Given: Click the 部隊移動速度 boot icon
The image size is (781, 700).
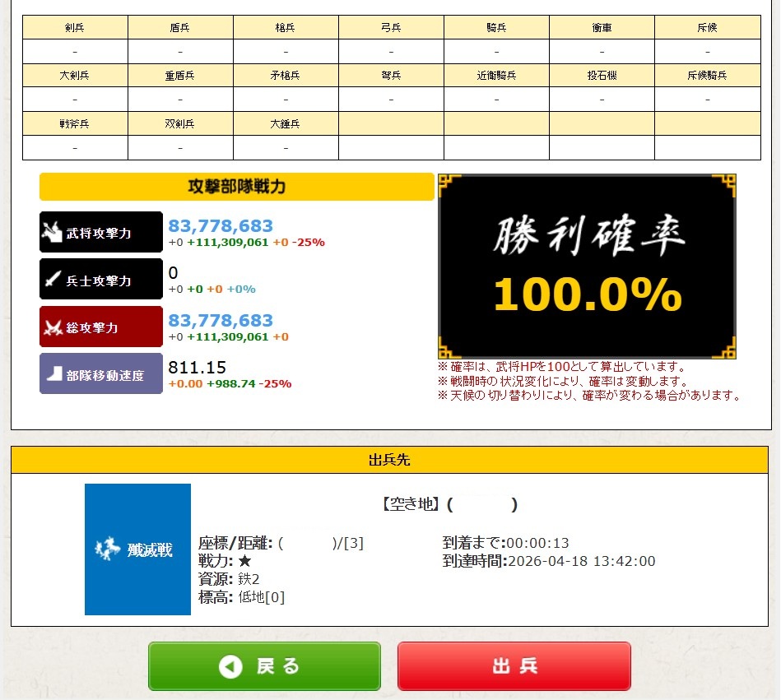Looking at the screenshot, I should (53, 374).
